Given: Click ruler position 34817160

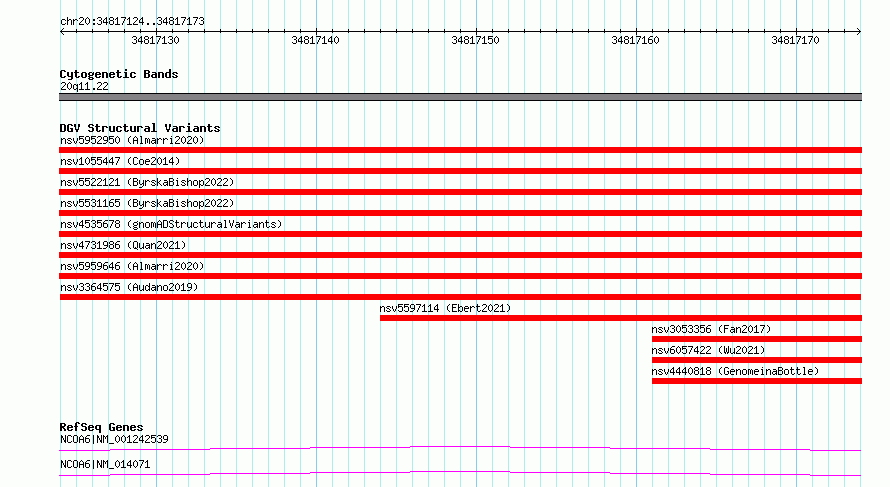Looking at the screenshot, I should (635, 40).
